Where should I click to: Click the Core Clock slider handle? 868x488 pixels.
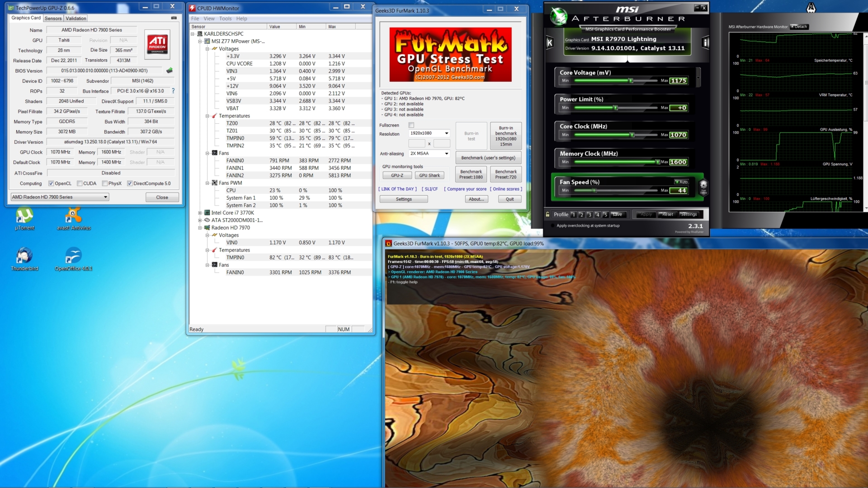[632, 135]
